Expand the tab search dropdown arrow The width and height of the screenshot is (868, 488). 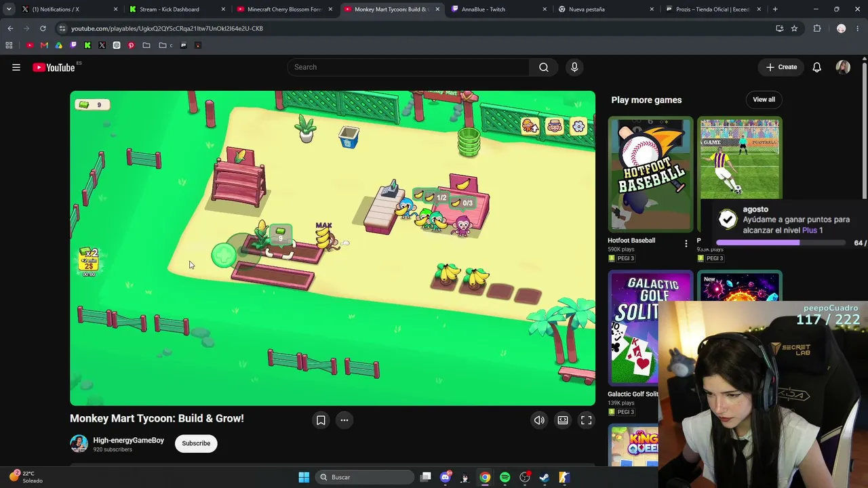pyautogui.click(x=9, y=9)
